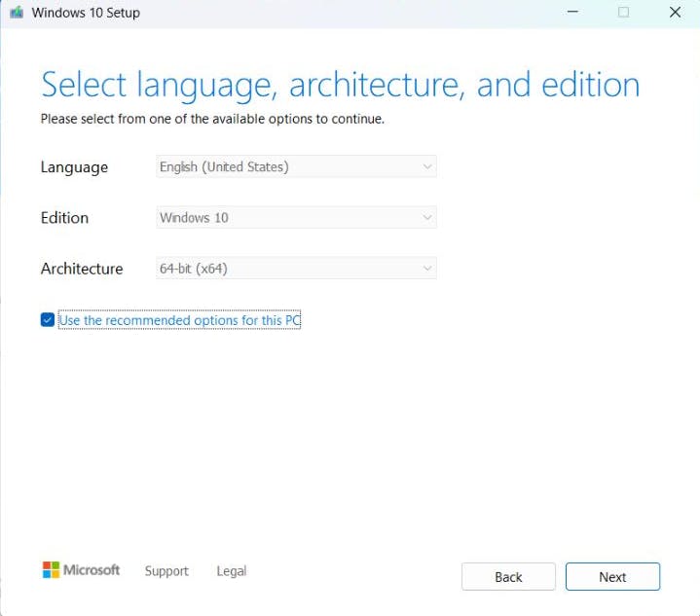Open the Architecture dropdown
Viewport: 700px width, 616px height.
pos(296,269)
